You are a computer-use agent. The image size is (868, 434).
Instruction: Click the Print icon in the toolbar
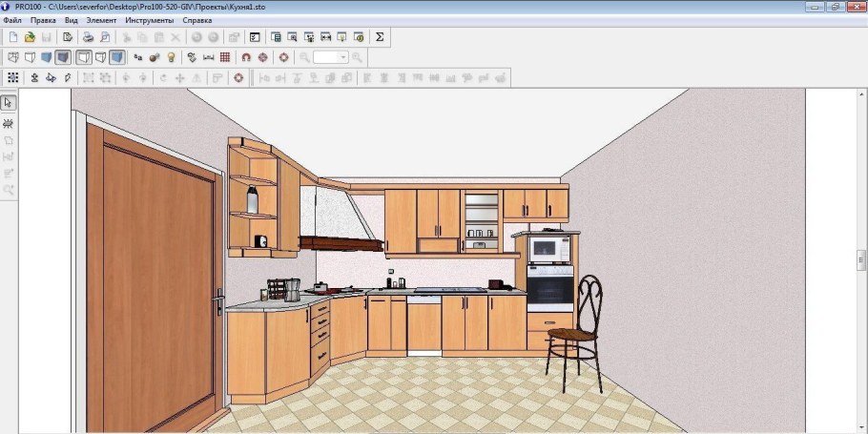88,37
